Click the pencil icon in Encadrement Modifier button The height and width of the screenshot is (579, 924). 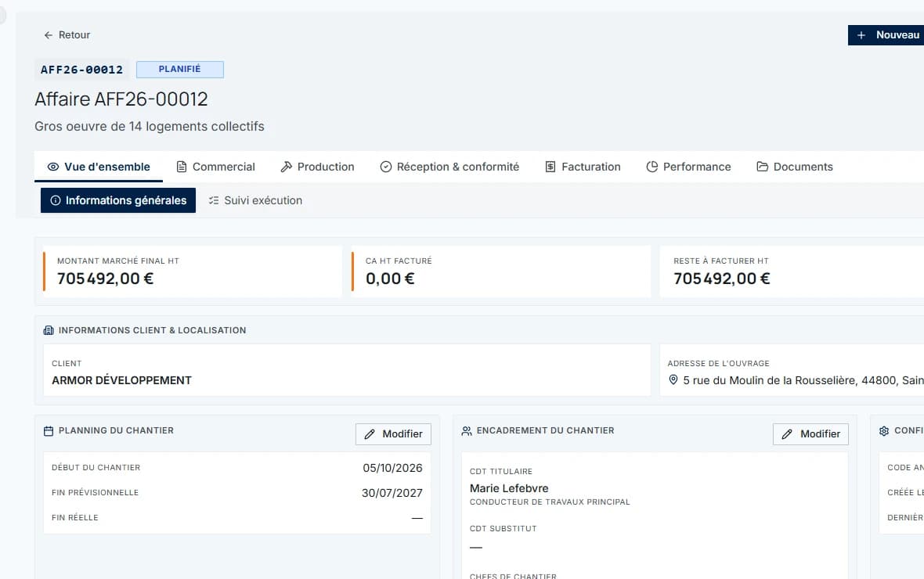(787, 434)
